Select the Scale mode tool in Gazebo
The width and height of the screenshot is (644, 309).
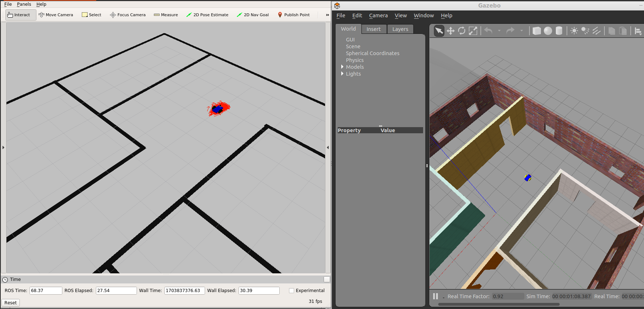click(x=473, y=31)
